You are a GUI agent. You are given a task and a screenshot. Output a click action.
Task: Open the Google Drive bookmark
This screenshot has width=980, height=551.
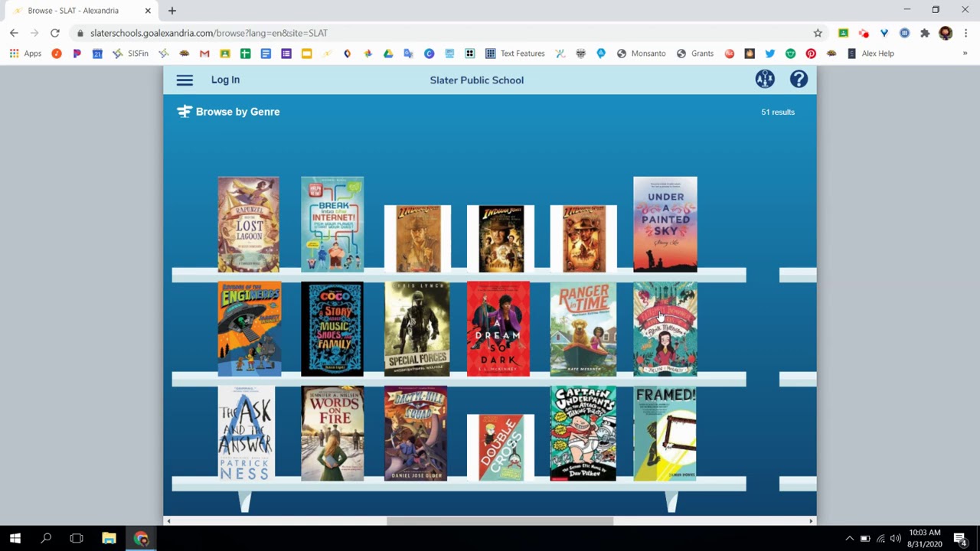tap(388, 54)
